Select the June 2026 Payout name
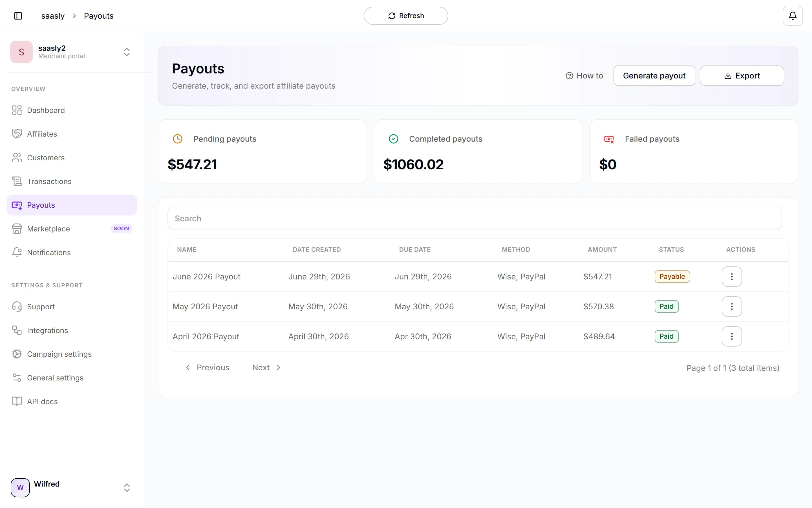 pos(206,277)
